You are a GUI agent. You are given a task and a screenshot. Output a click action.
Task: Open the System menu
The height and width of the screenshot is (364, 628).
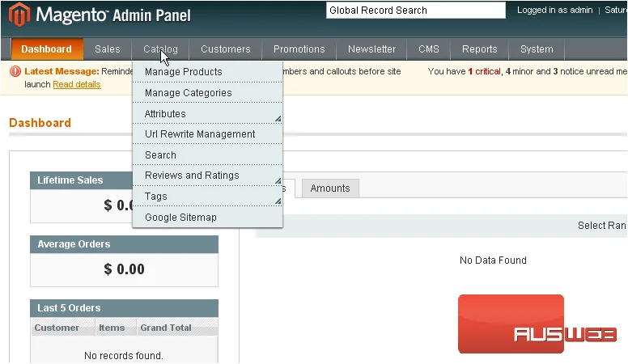[x=537, y=49]
